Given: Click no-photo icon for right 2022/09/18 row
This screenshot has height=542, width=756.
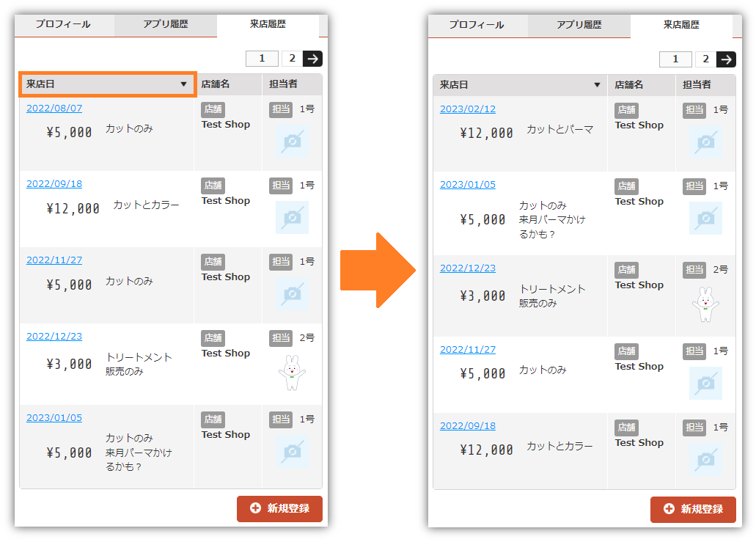Looking at the screenshot, I should point(705,460).
